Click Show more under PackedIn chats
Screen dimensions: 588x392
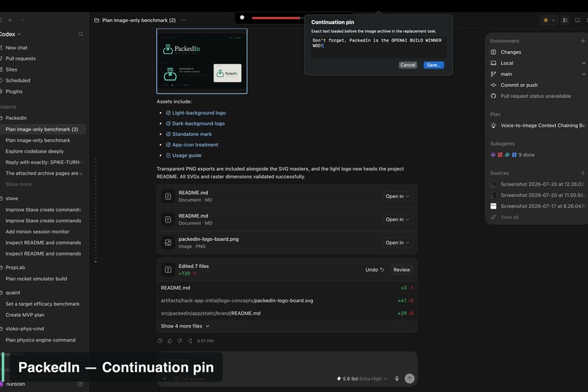pos(18,184)
